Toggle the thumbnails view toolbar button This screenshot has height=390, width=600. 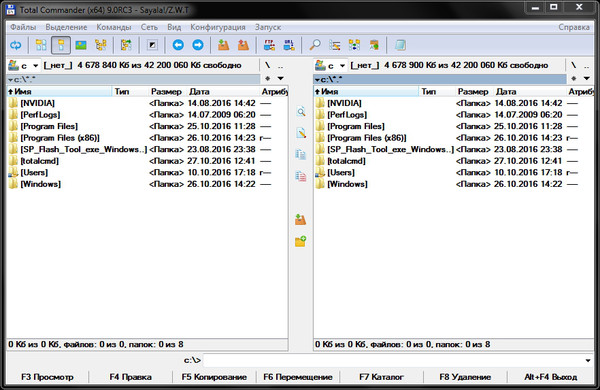click(x=81, y=45)
